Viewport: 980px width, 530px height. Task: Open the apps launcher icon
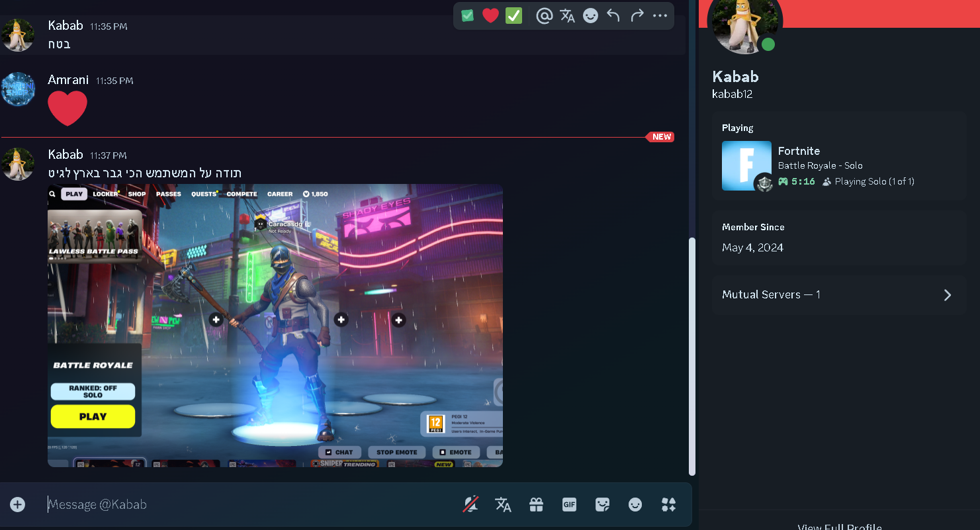click(x=668, y=505)
